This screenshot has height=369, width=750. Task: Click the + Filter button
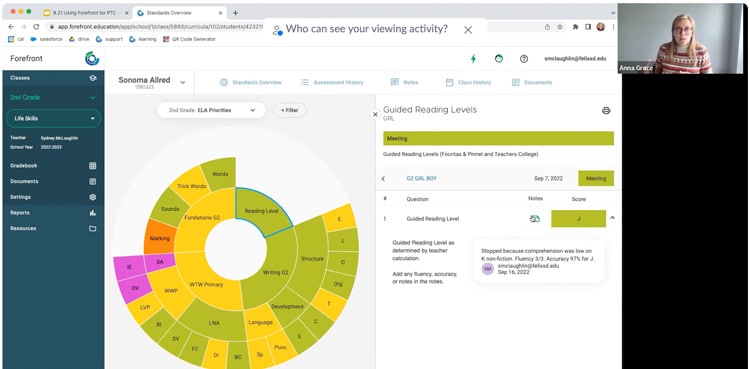click(290, 110)
